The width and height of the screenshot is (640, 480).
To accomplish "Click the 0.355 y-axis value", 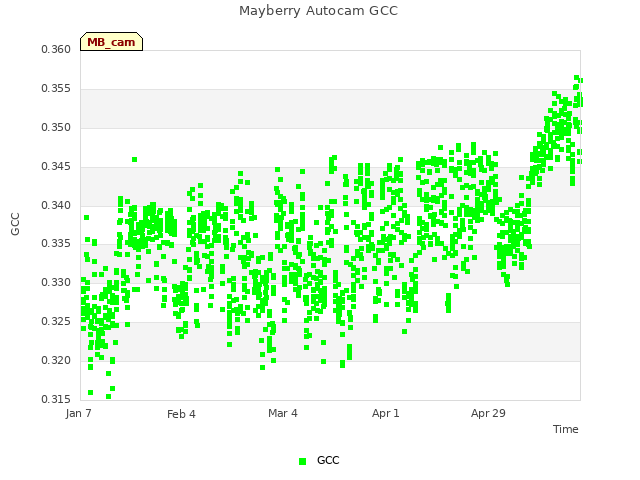I will coord(56,89).
